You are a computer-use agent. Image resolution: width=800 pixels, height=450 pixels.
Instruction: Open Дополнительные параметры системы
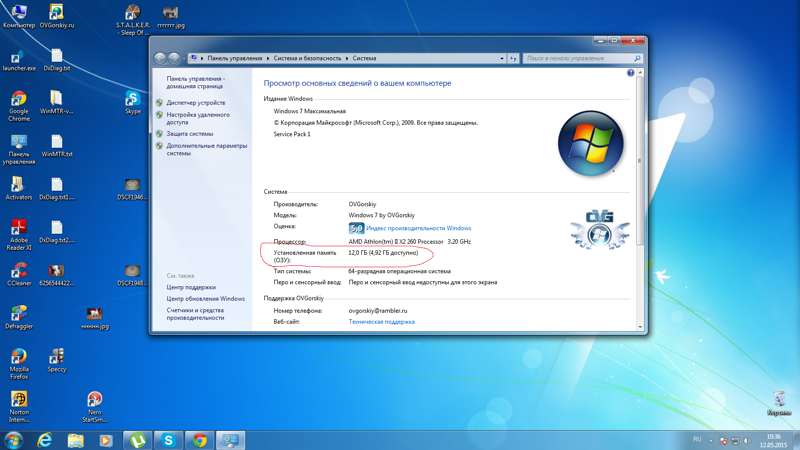click(207, 149)
